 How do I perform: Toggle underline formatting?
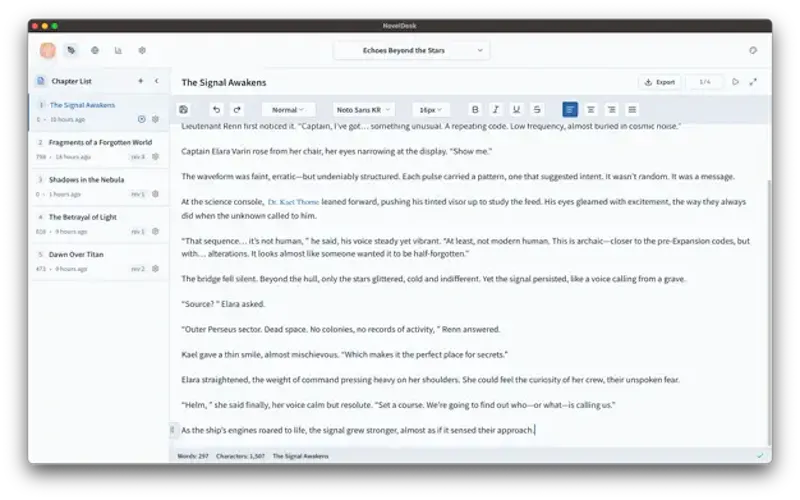coord(516,110)
